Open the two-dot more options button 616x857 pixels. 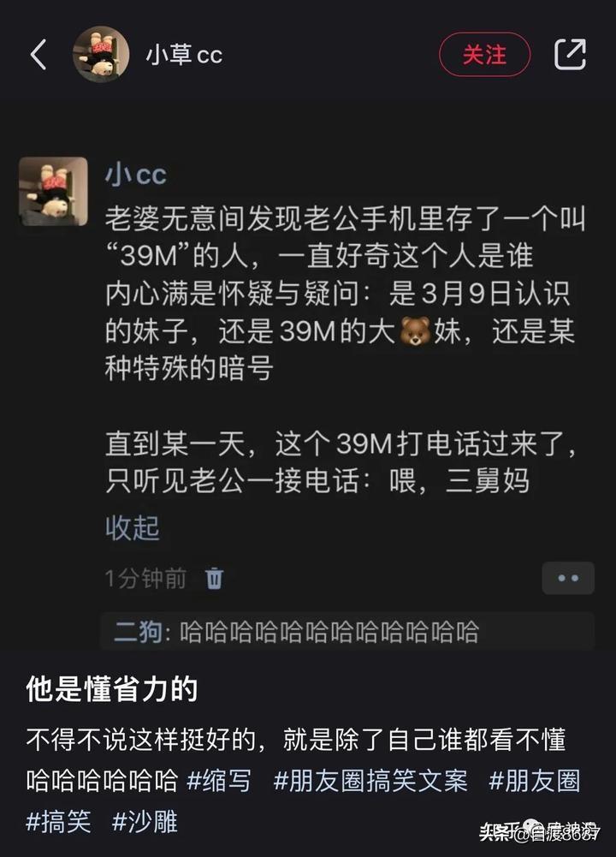tap(568, 578)
